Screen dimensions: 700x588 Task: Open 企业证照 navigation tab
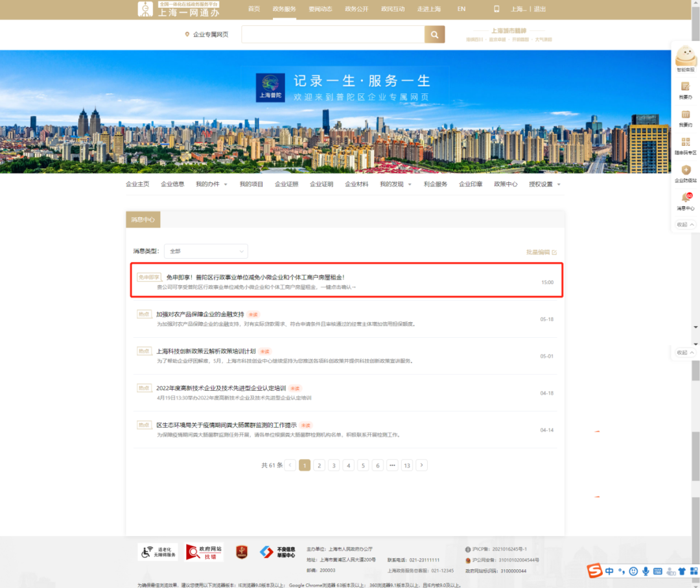click(286, 184)
